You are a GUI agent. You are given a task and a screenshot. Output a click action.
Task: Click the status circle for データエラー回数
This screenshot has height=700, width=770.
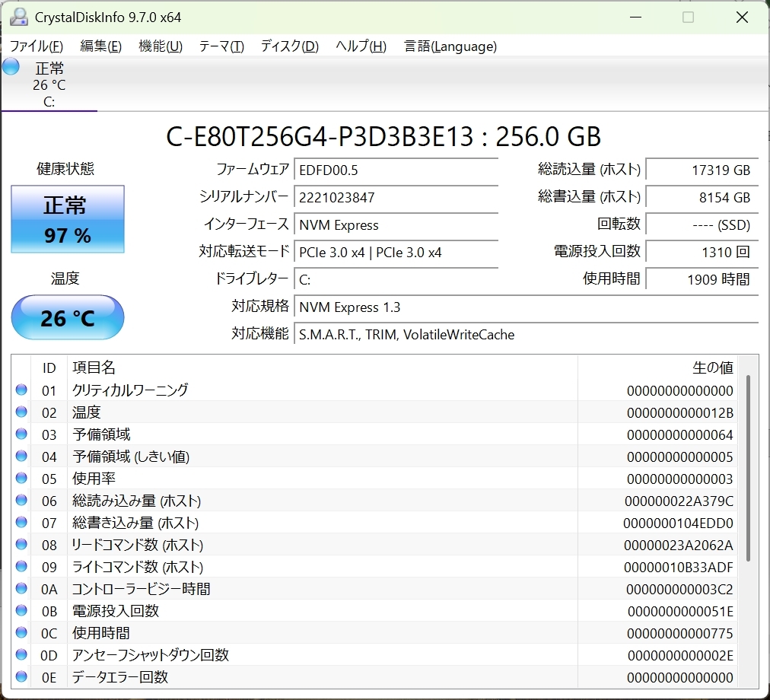(x=21, y=676)
